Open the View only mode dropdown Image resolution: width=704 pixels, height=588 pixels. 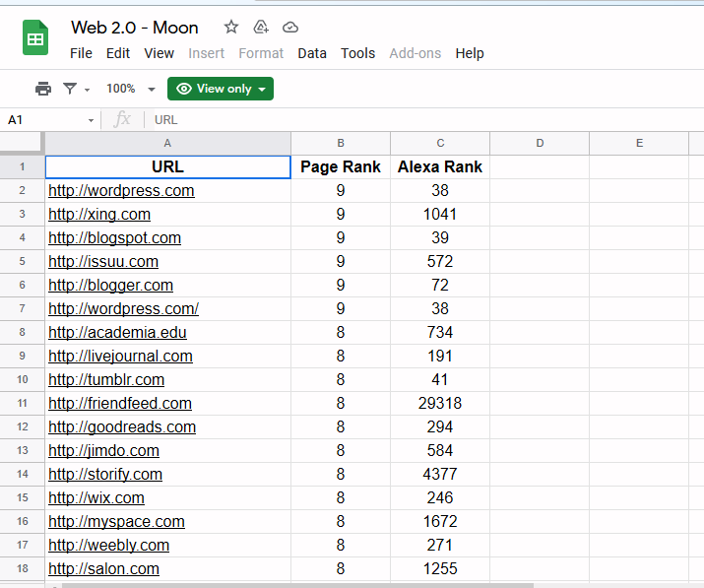tap(221, 89)
